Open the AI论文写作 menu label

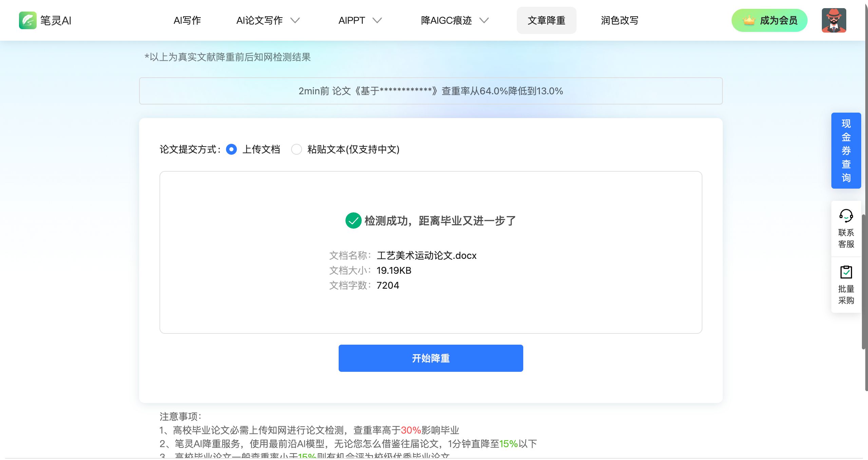[x=260, y=20]
